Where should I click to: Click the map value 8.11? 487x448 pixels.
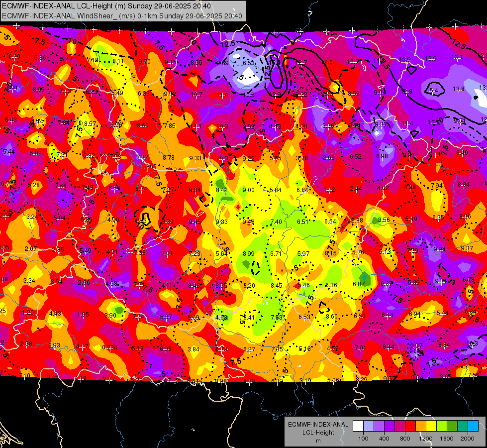118,61
